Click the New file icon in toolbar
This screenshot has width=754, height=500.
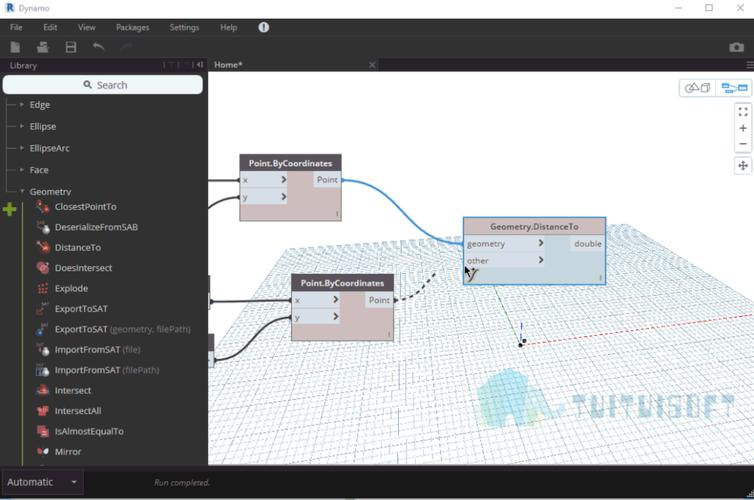16,47
